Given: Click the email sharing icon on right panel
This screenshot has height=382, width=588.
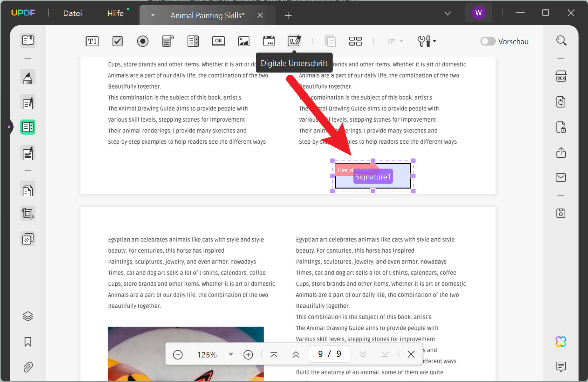Looking at the screenshot, I should coord(561,177).
